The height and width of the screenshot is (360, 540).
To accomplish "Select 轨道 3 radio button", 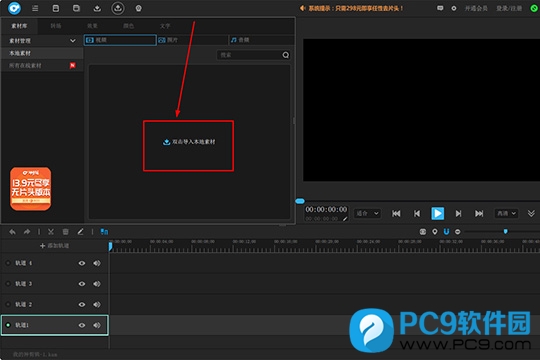I will pos(8,284).
